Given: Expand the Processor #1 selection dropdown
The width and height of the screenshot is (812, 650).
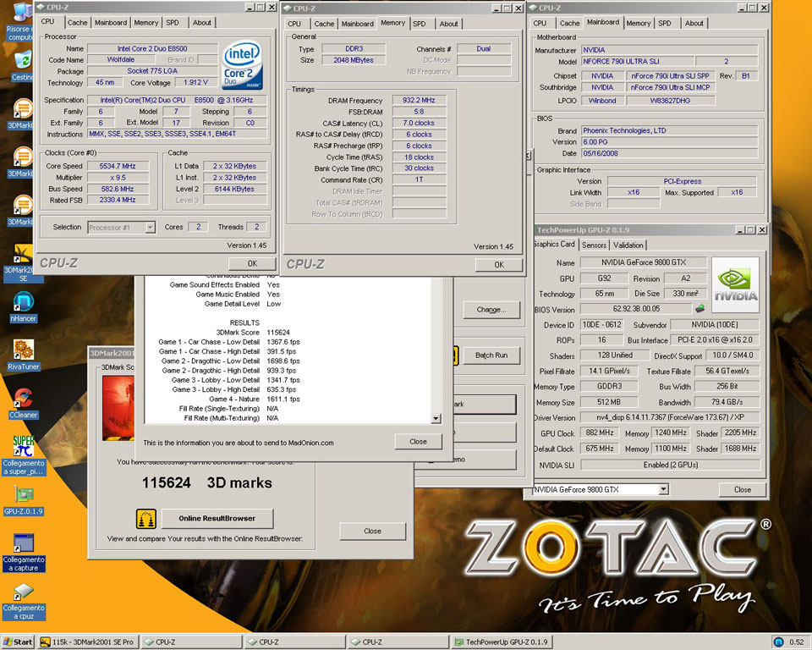Looking at the screenshot, I should [151, 228].
